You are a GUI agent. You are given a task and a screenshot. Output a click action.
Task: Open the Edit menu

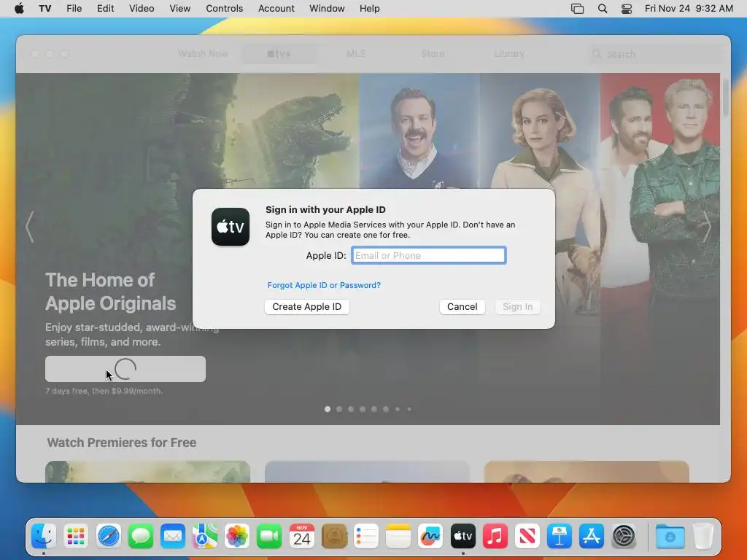click(105, 9)
